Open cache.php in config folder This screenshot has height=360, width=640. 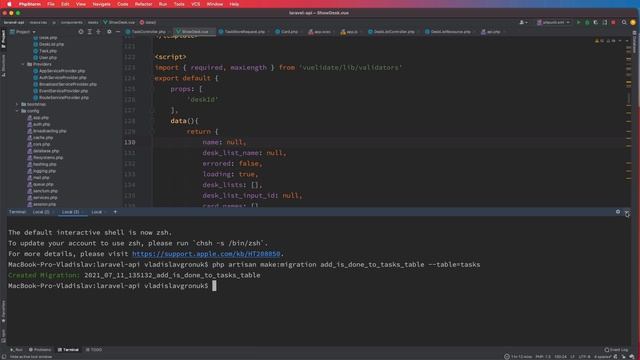pos(40,138)
